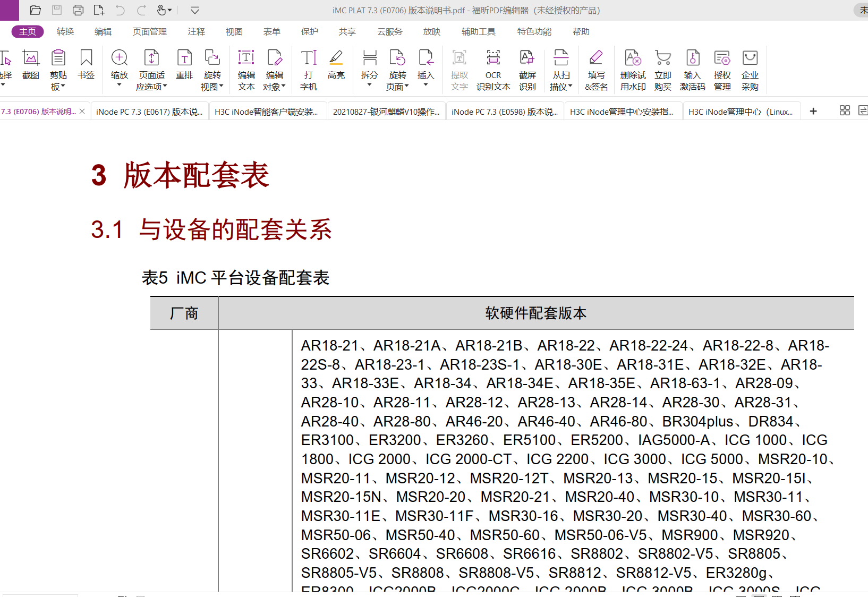The image size is (868, 597).
Task: Select the 编辑文本 edit text tool
Action: pos(246,70)
